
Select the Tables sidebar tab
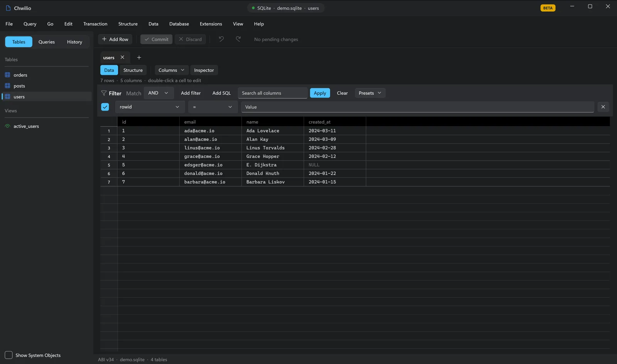coord(19,42)
